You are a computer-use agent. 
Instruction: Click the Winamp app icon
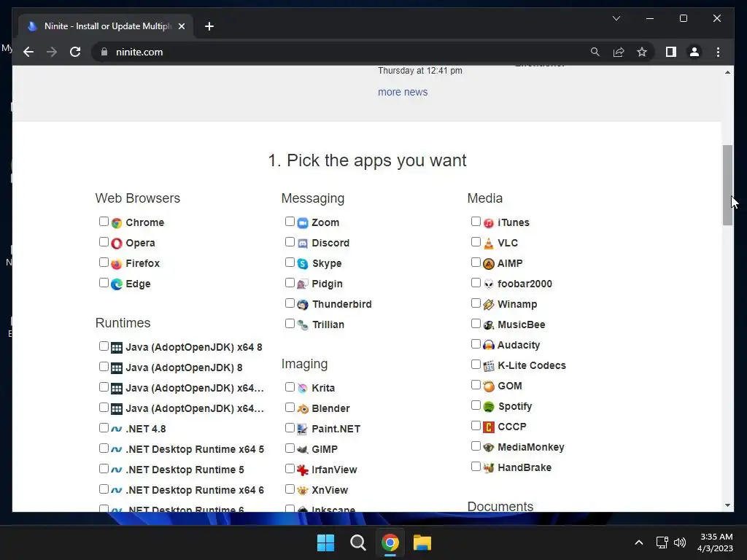pos(489,305)
